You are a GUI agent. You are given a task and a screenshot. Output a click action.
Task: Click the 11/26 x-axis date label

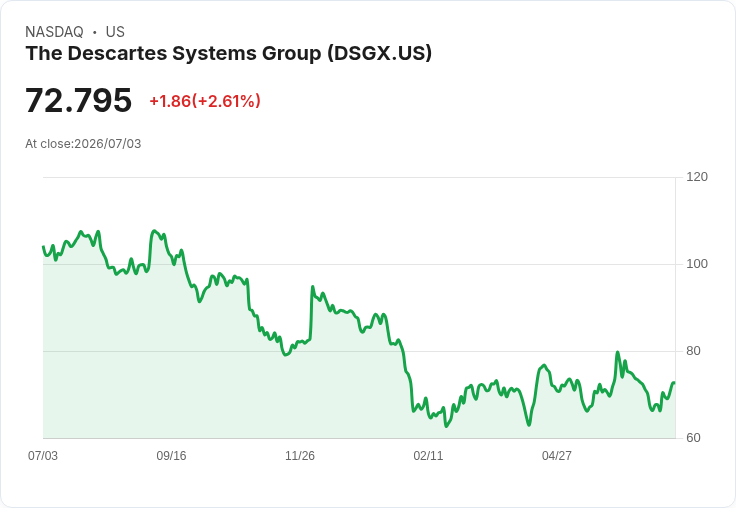[300, 456]
